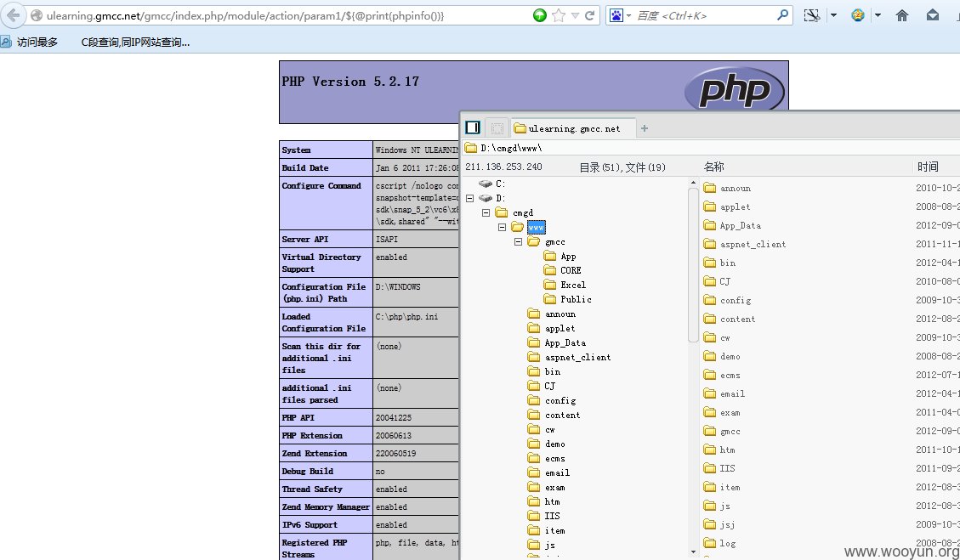This screenshot has width=960, height=560.
Task: Open App_Data folder icon in file list
Action: (710, 225)
